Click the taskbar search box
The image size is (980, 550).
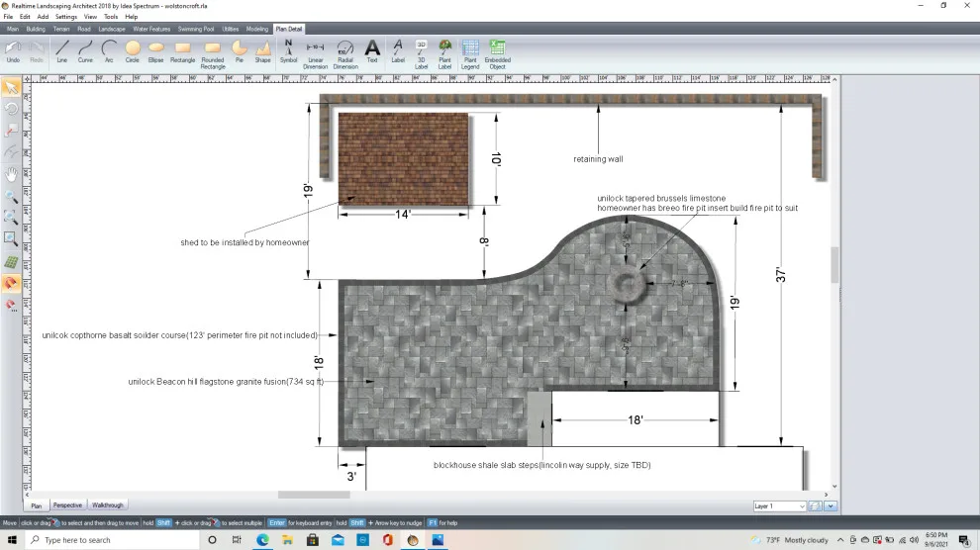click(x=113, y=540)
